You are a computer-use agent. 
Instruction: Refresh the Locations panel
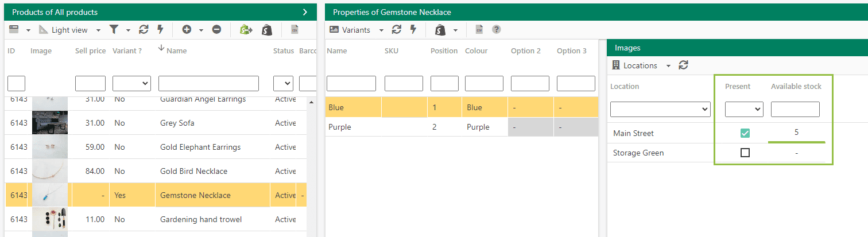683,65
